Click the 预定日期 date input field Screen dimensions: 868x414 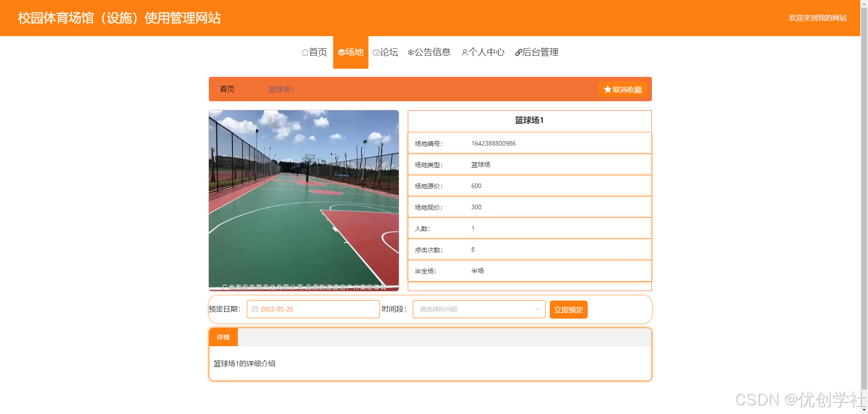click(x=313, y=309)
